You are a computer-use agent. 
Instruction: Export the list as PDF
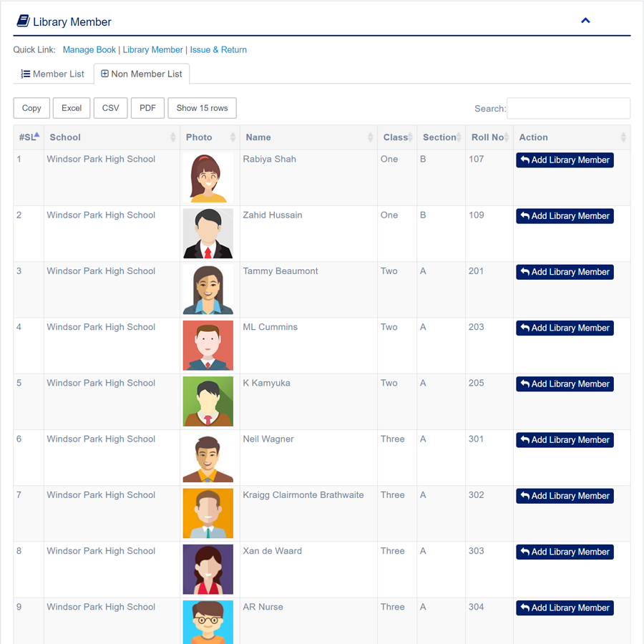[x=147, y=108]
